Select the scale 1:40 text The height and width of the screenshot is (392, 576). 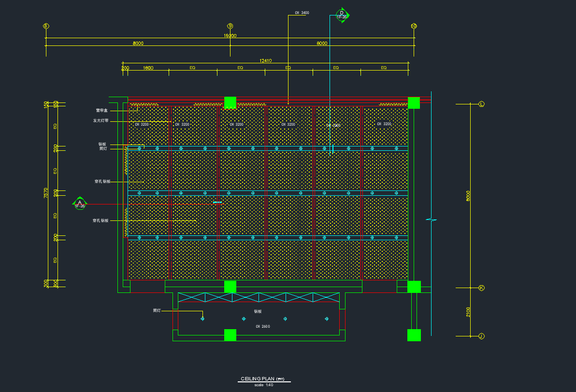tap(264, 385)
